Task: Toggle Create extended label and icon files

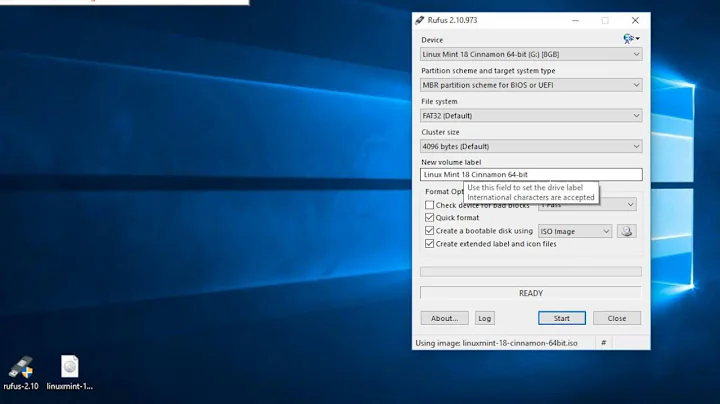Action: click(x=429, y=244)
